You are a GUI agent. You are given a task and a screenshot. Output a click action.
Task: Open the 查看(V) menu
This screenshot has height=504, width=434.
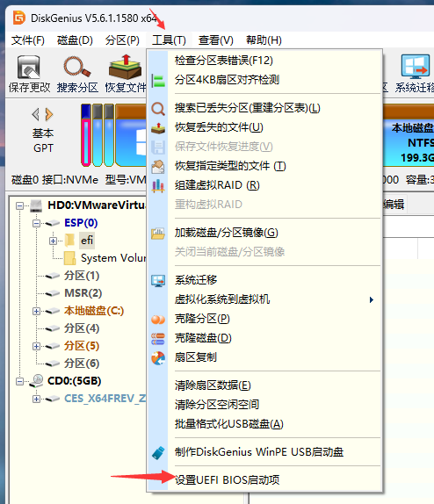(215, 40)
